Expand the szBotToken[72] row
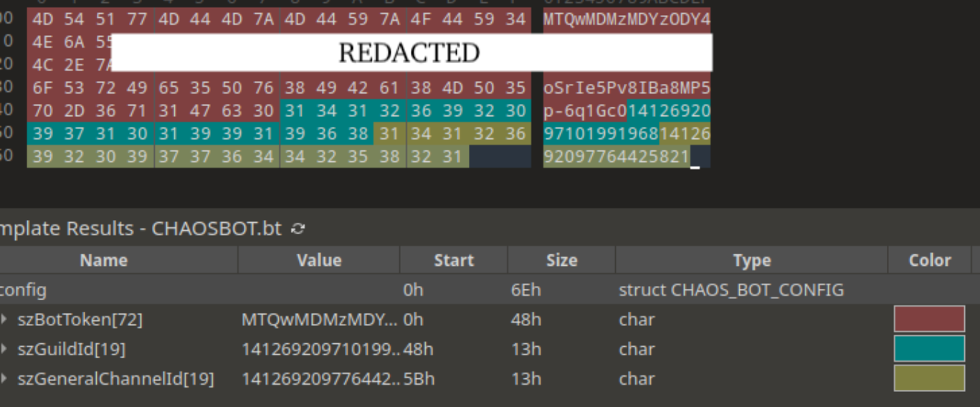 click(x=5, y=320)
